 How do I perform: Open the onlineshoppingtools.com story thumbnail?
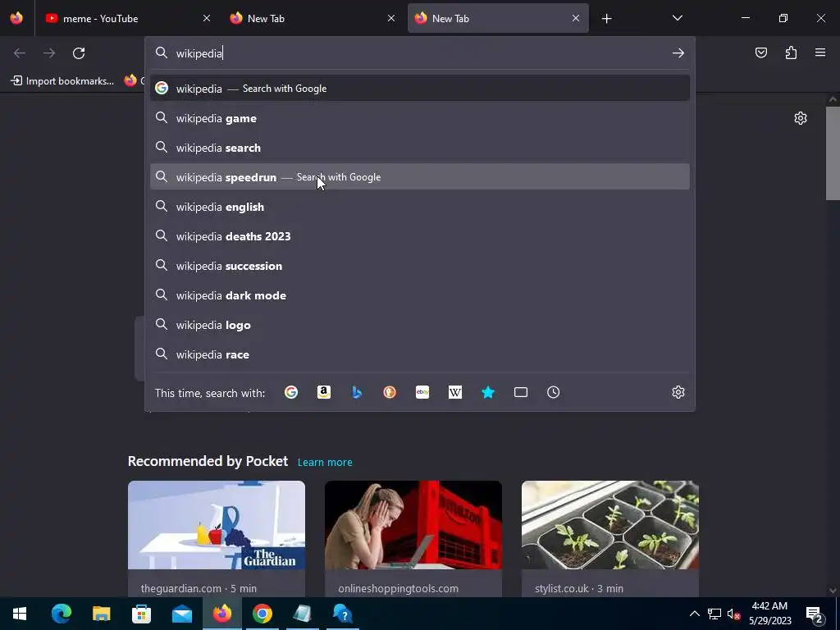(413, 525)
